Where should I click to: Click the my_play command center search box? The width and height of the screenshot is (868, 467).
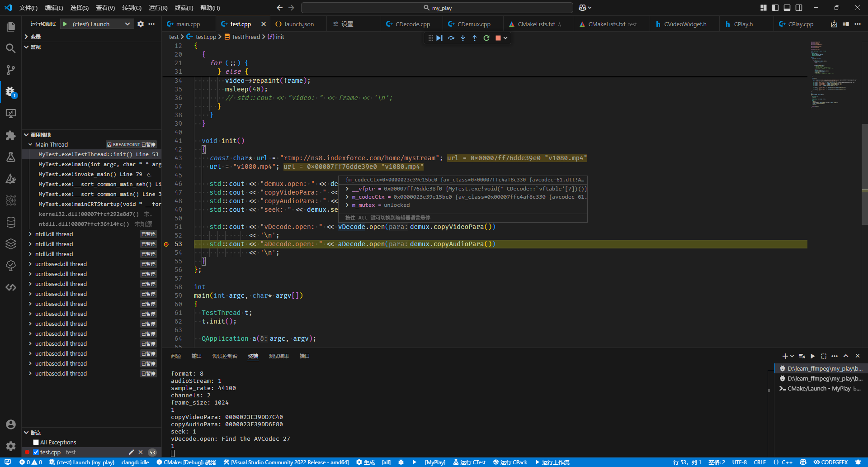click(437, 8)
